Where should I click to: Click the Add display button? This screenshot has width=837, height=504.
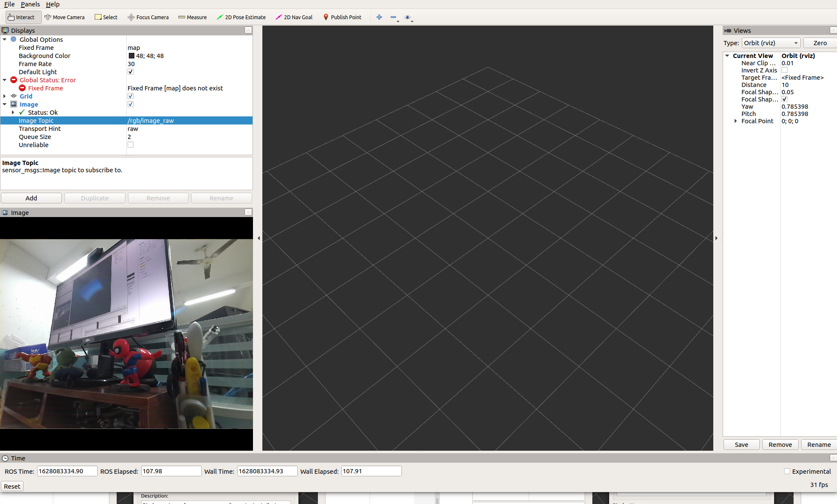31,198
